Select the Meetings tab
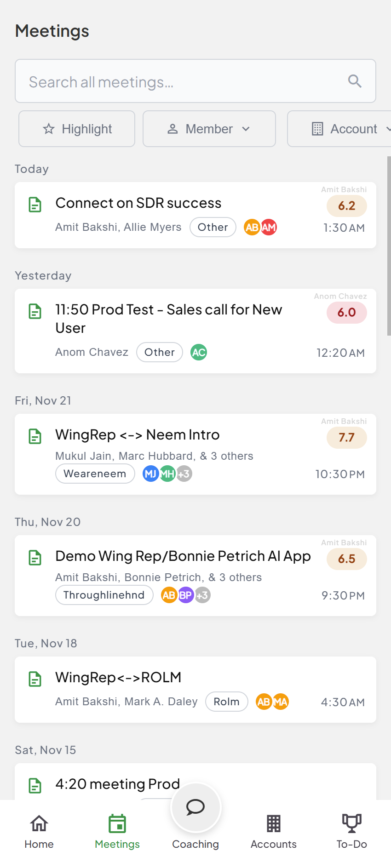The height and width of the screenshot is (868, 391). (117, 830)
